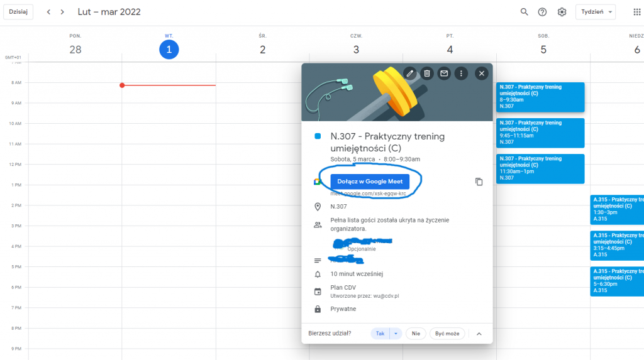
Task: Open N.307 event at 11:30am–1pm
Action: (540, 168)
